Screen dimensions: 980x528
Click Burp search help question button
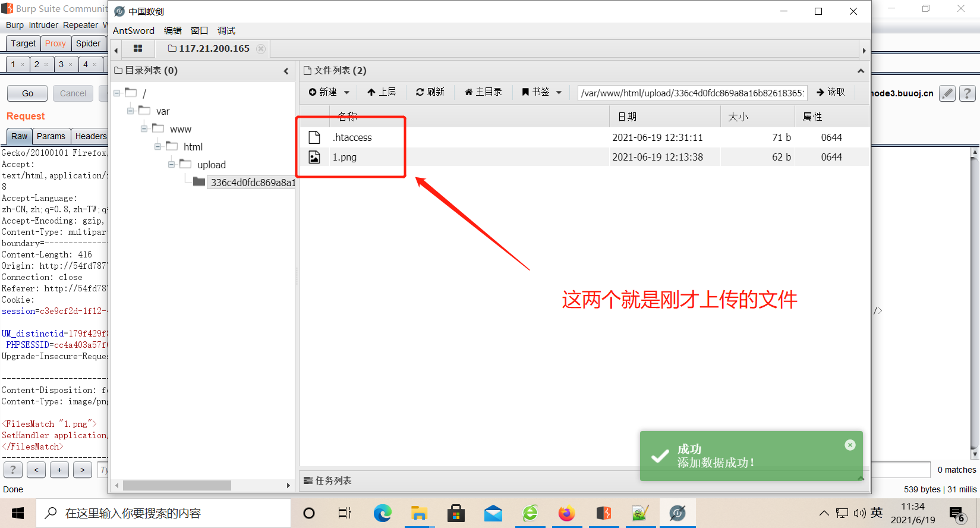pos(13,470)
